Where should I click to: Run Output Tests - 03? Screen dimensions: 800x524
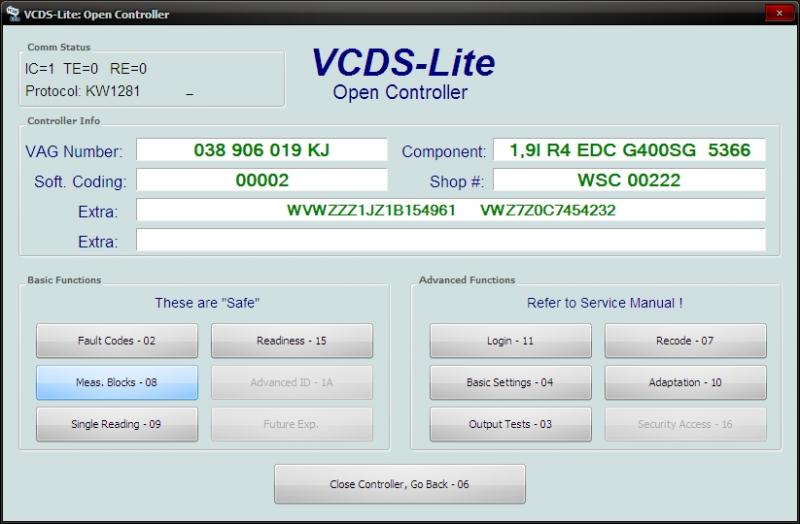coord(511,424)
